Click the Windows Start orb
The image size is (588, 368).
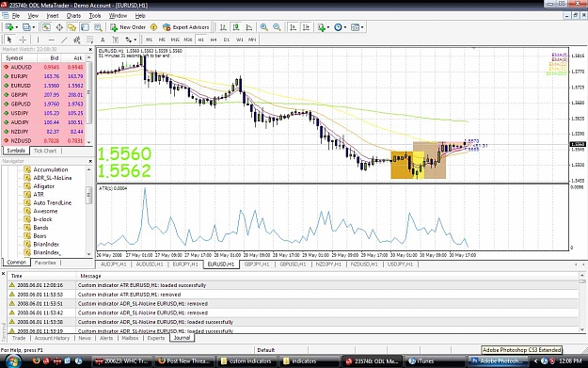[x=13, y=361]
